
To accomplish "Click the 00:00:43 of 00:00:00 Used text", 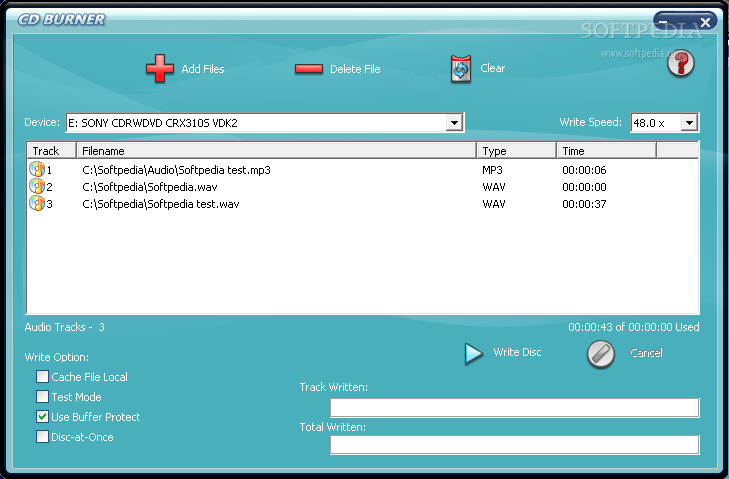I will (x=634, y=327).
